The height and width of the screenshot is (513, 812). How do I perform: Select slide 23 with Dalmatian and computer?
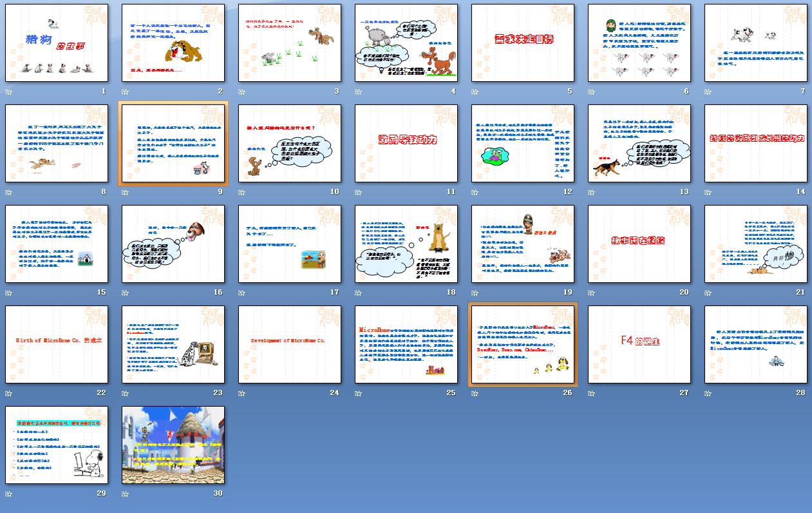point(173,344)
